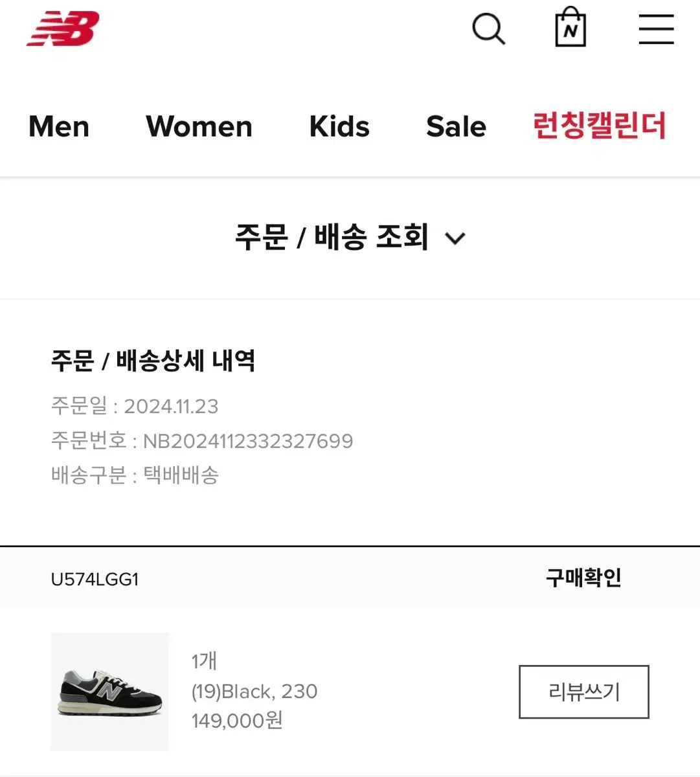Click the 주문 / 배송상세 내역 heading
This screenshot has width=700, height=777.
click(153, 360)
